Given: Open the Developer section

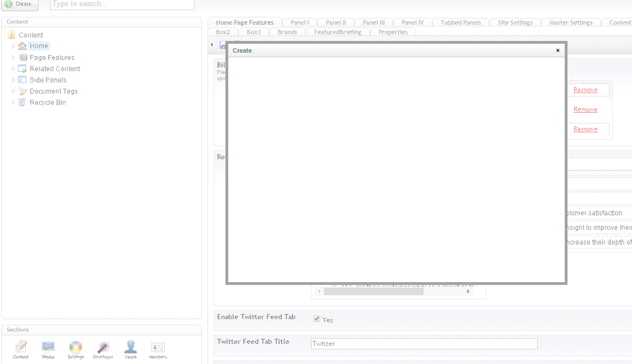Looking at the screenshot, I should [x=103, y=348].
